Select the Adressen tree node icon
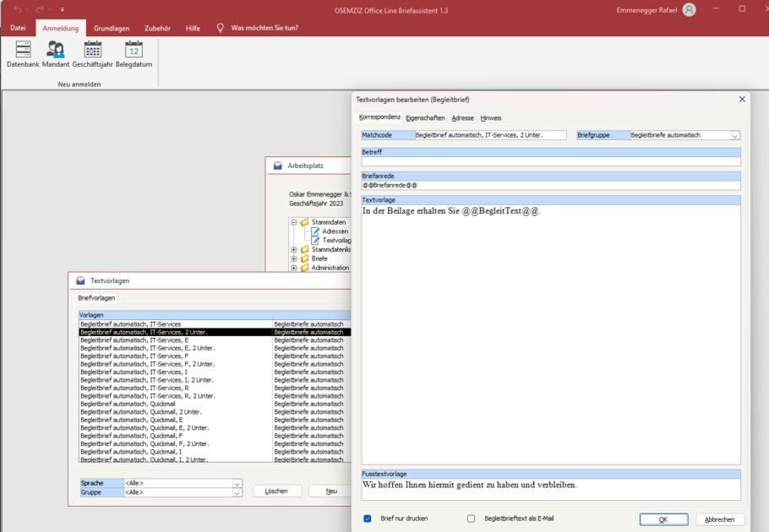Image resolution: width=769 pixels, height=532 pixels. click(x=315, y=231)
